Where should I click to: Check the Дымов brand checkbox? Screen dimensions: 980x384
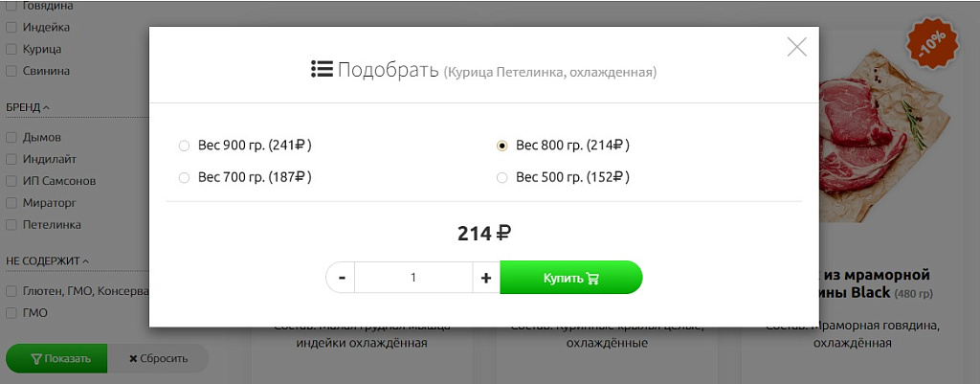pos(11,137)
